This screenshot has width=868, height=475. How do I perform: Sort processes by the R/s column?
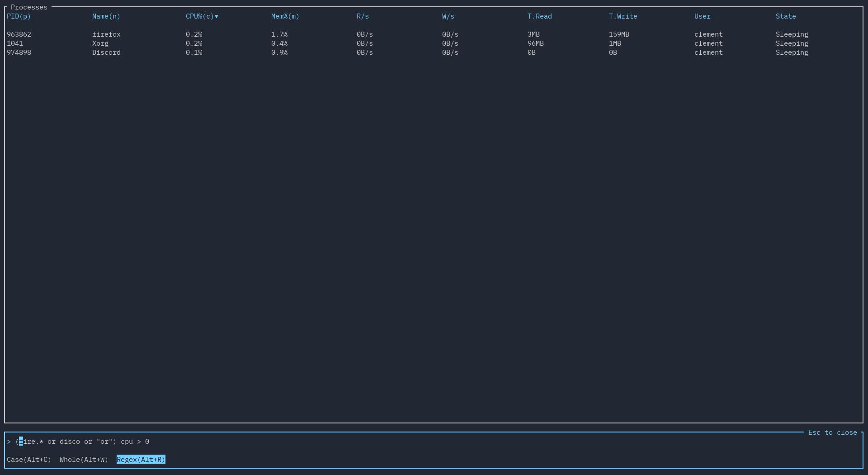coord(363,16)
